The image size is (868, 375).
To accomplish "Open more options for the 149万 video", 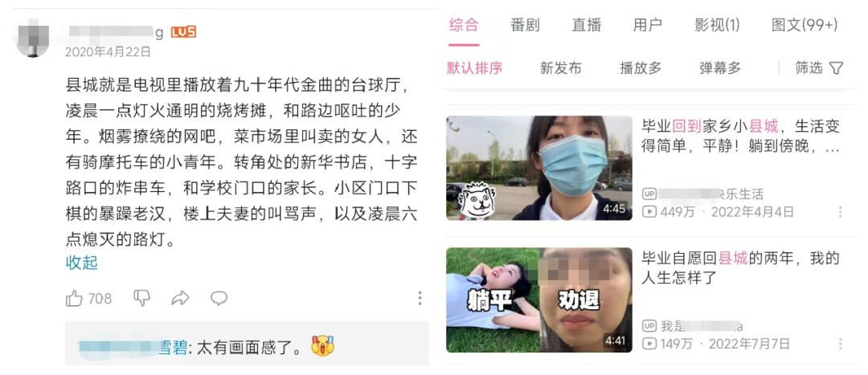I will coord(841,344).
